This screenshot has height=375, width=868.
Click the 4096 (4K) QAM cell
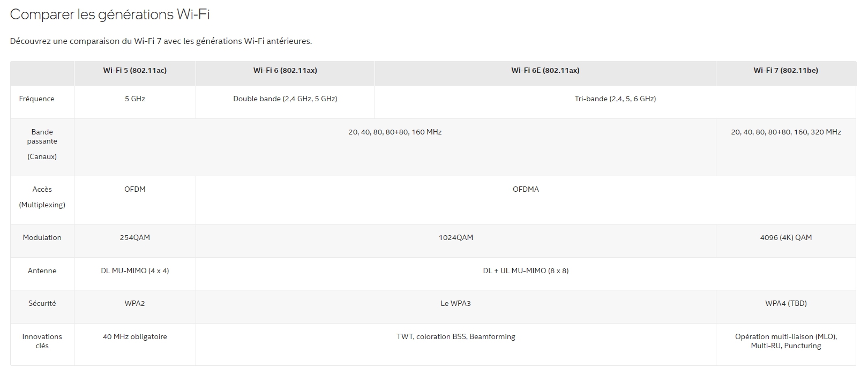coord(785,237)
